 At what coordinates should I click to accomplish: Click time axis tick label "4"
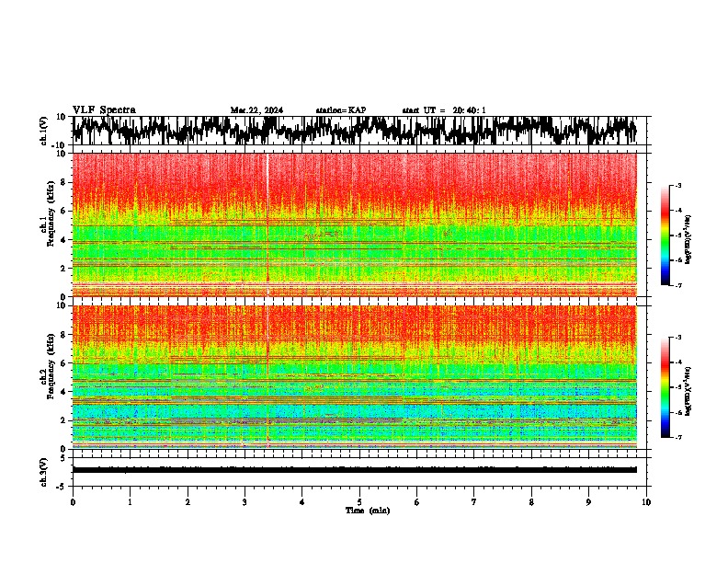point(302,502)
